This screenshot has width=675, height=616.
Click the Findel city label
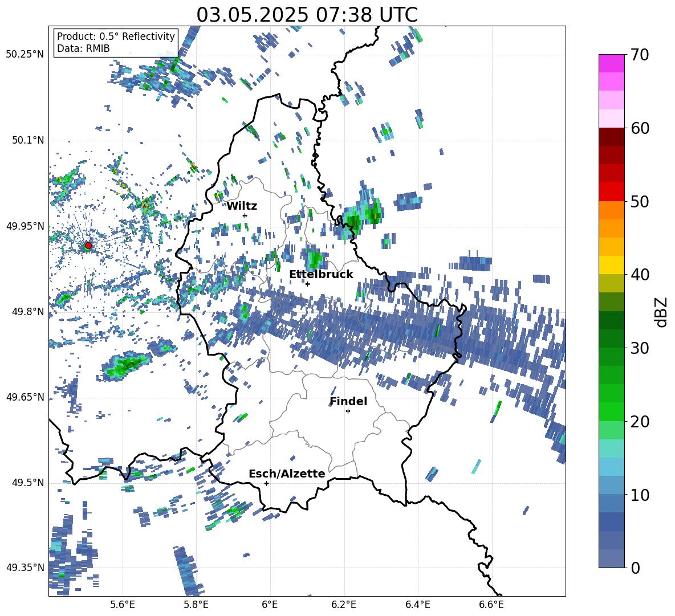(x=348, y=401)
